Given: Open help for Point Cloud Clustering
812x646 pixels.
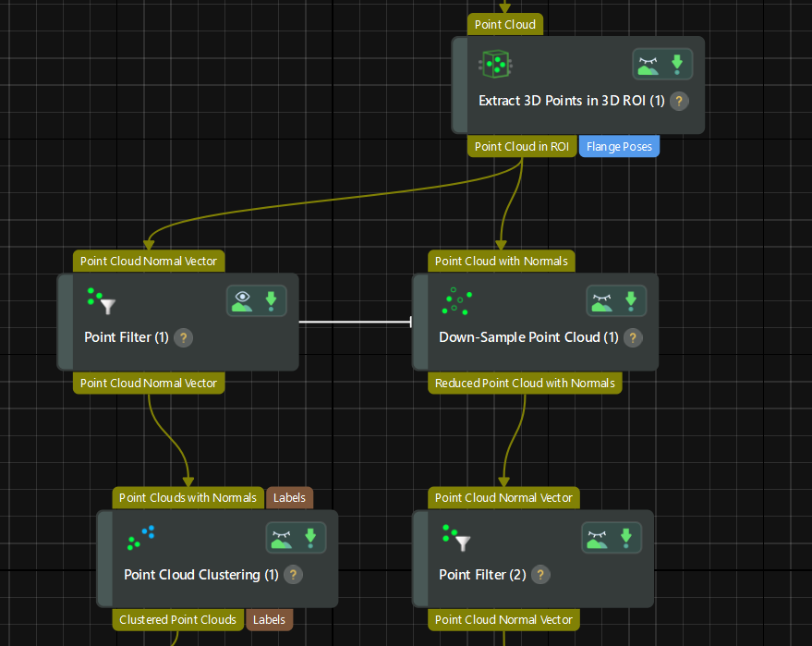Looking at the screenshot, I should click(293, 574).
